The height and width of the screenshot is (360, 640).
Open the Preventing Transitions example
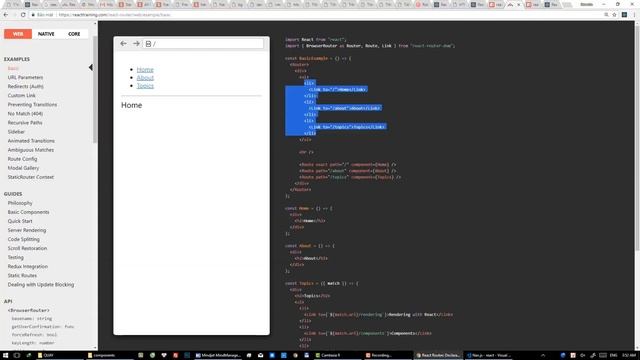(x=32, y=104)
